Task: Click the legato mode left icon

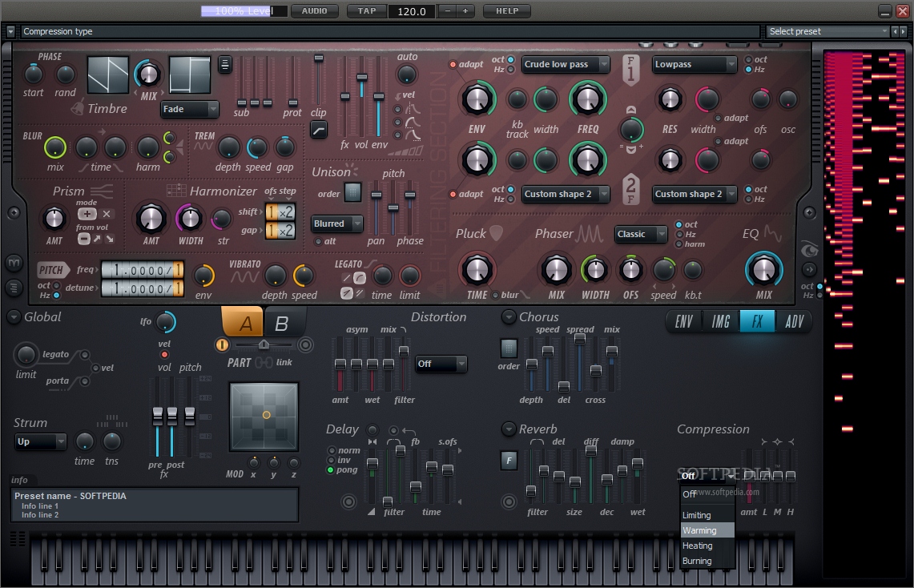Action: coord(346,278)
